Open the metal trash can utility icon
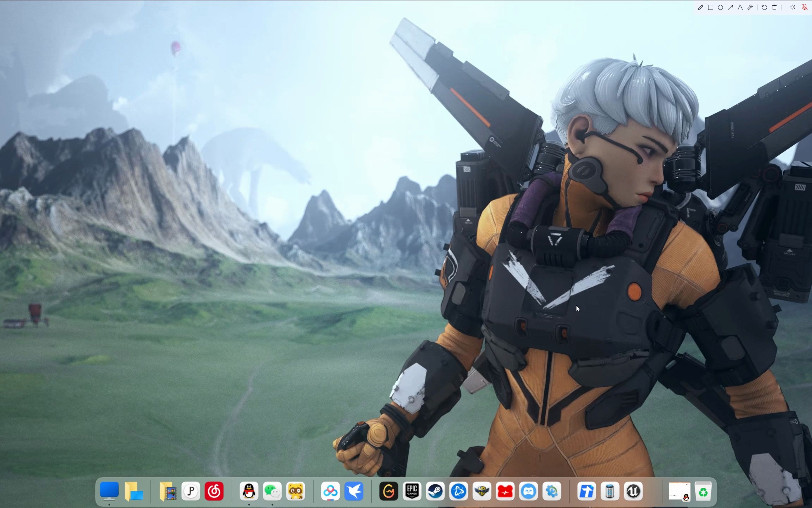The width and height of the screenshot is (812, 508). tap(610, 491)
